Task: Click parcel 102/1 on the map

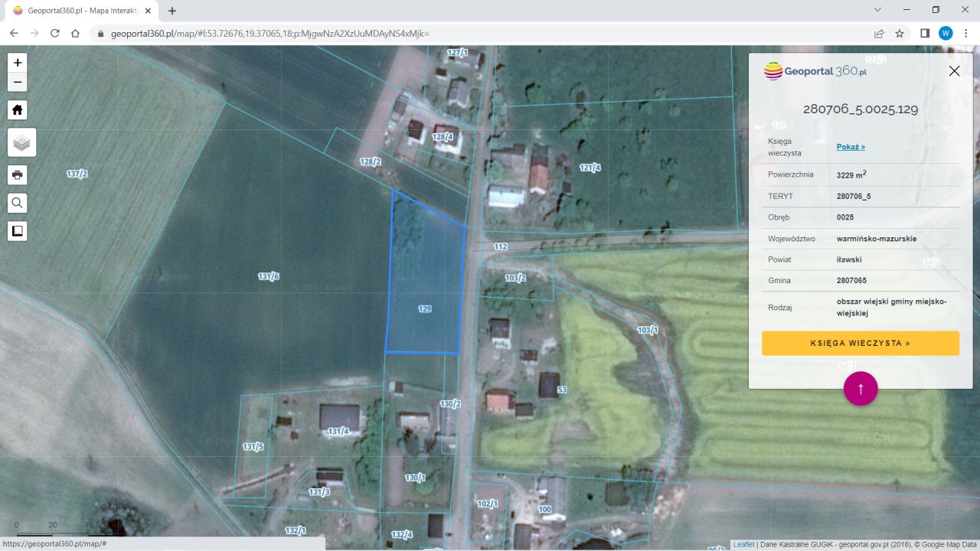Action: [487, 504]
